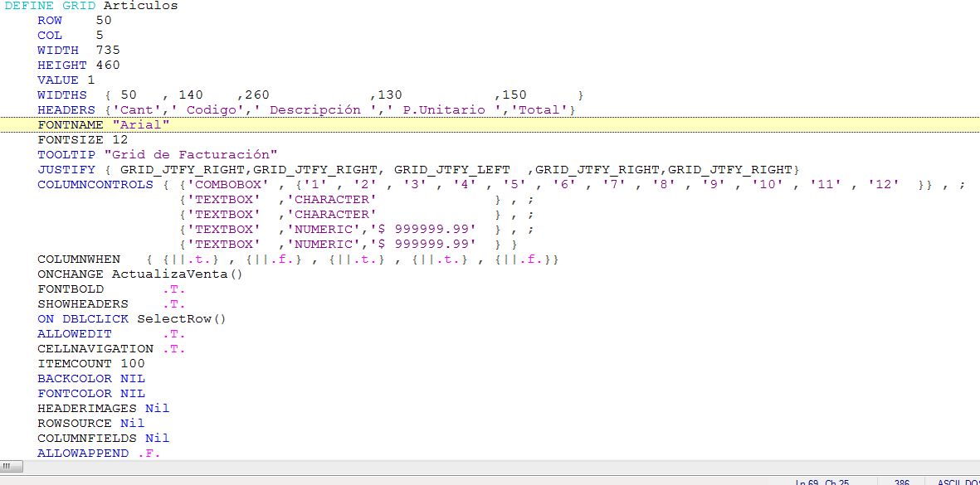Click the ASCII encoding status panel
The image size is (980, 485).
point(957,482)
